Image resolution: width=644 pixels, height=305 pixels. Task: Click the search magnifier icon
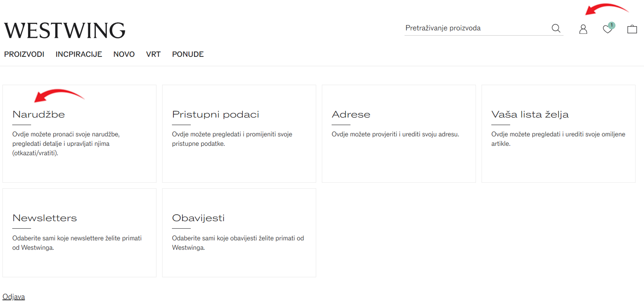pyautogui.click(x=556, y=28)
